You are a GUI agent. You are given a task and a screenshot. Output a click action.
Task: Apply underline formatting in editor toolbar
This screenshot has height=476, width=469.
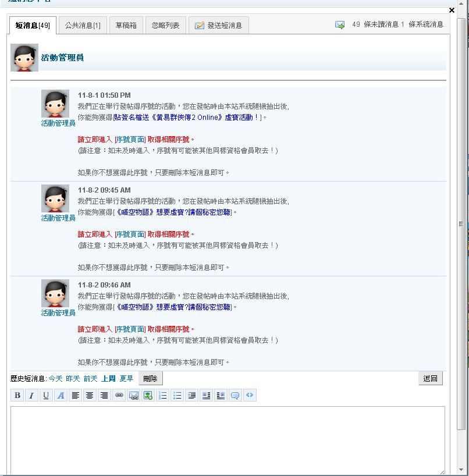coord(46,396)
